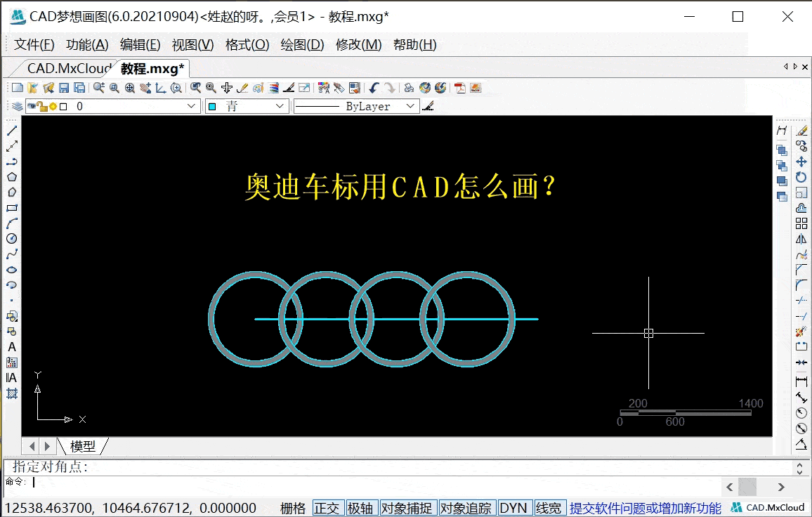This screenshot has width=812, height=517.
Task: Select the Explode tool
Action: [801, 332]
